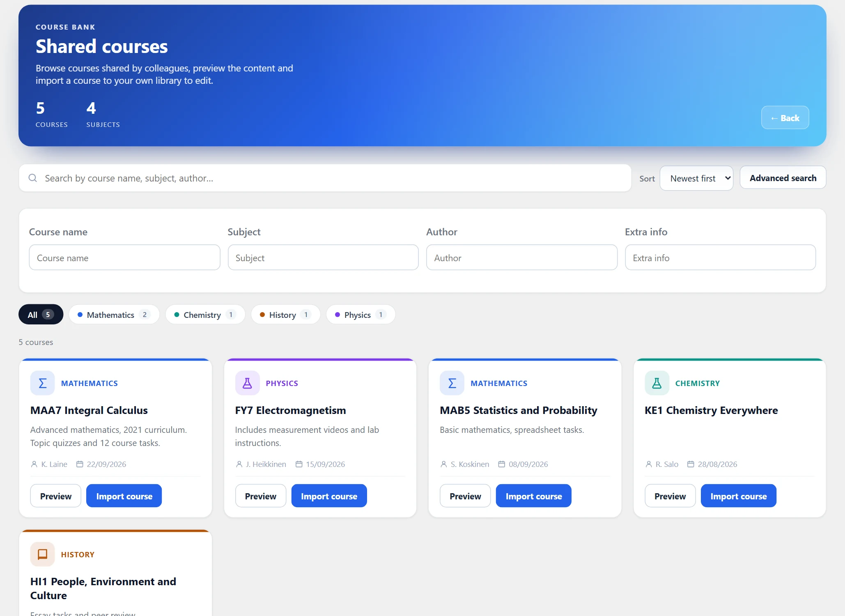Preview MAA7 Integral Calculus course

pyautogui.click(x=56, y=496)
